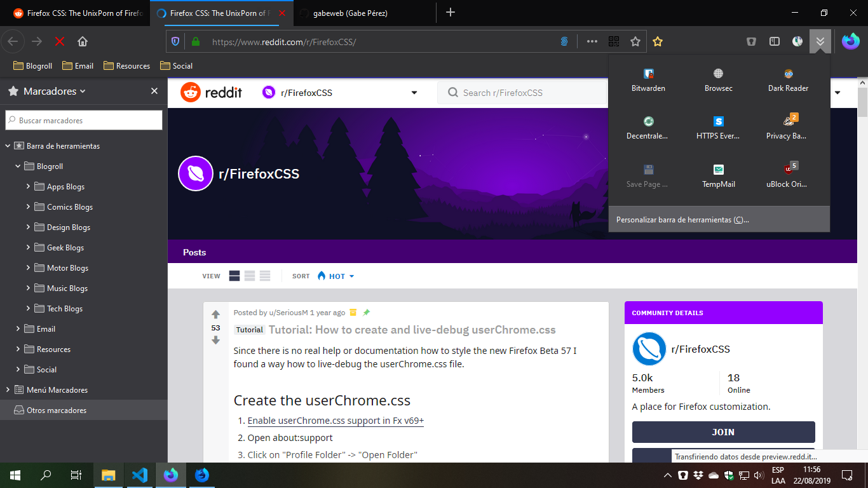The image size is (868, 488).
Task: Open the Dark Reader extension
Action: (x=788, y=79)
